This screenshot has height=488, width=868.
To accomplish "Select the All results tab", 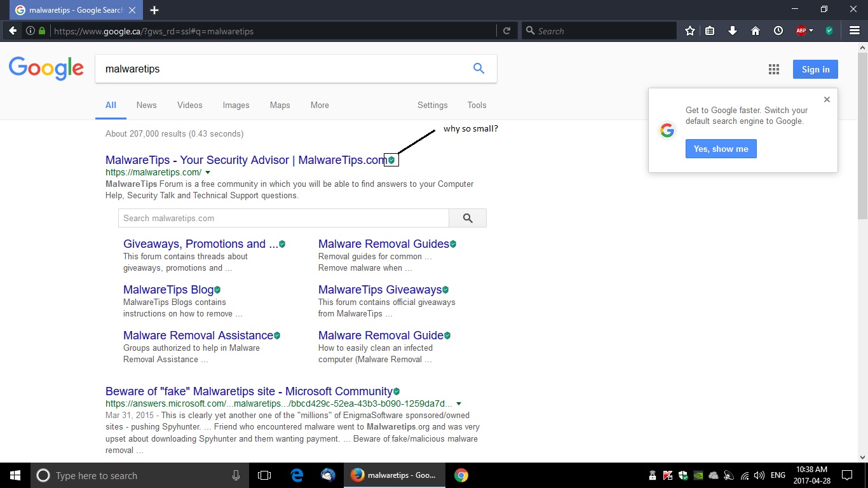I will click(x=111, y=105).
